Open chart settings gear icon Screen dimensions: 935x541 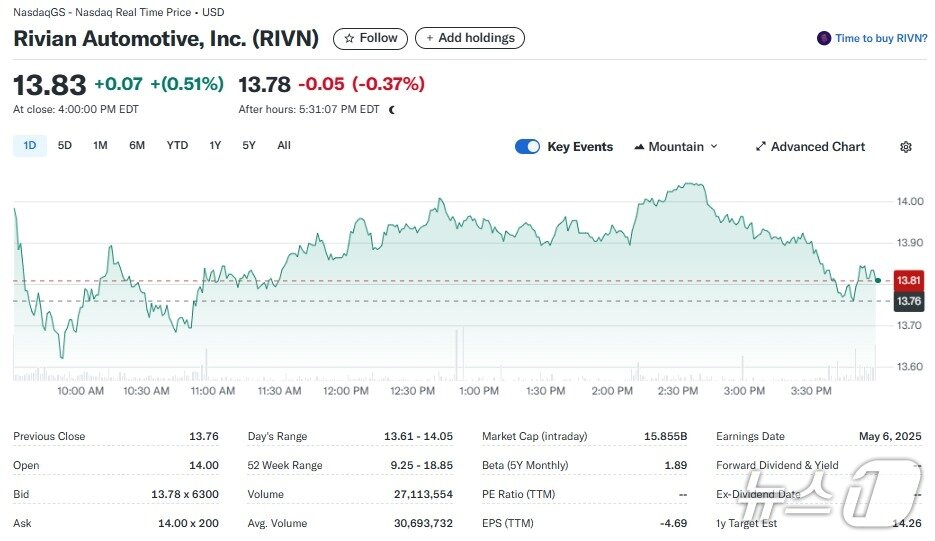(x=905, y=147)
